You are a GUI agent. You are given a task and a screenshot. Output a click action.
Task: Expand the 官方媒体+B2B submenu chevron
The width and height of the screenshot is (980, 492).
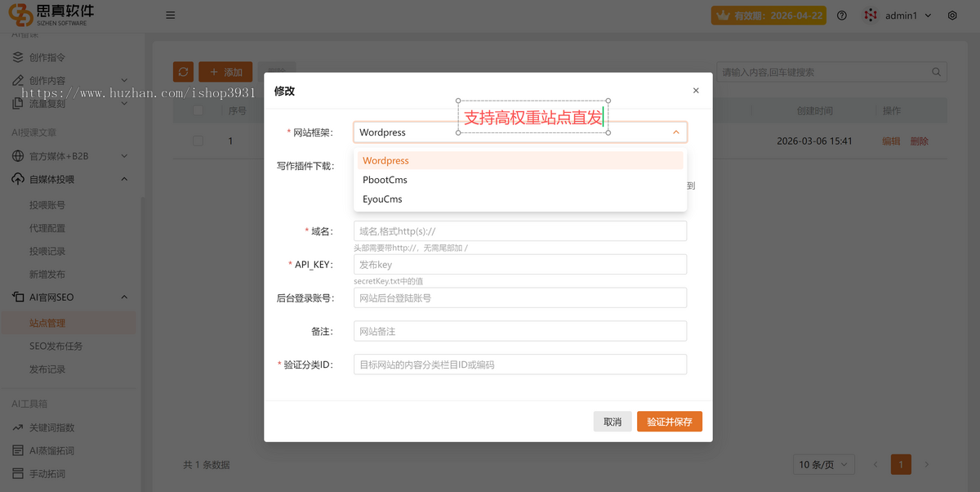(124, 155)
